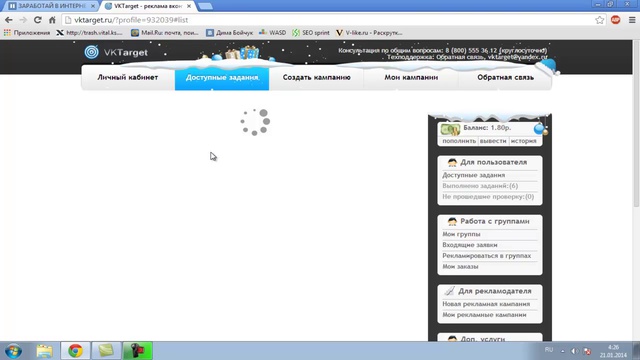Open Мои заказы link
The width and height of the screenshot is (640, 360).
(460, 267)
